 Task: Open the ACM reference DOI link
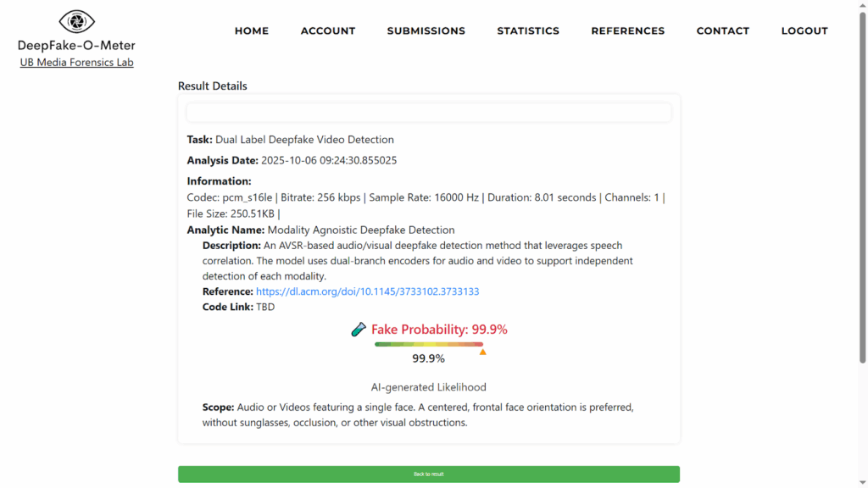coord(367,291)
